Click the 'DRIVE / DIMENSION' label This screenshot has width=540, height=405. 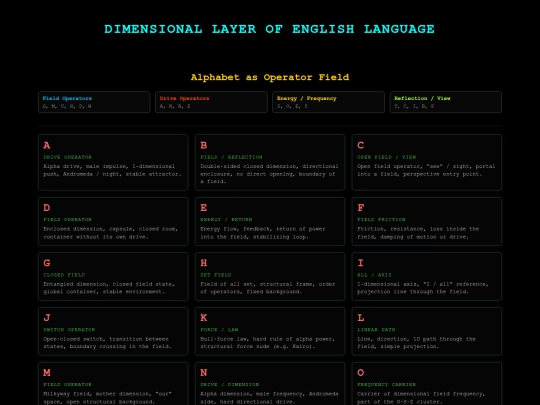(230, 384)
